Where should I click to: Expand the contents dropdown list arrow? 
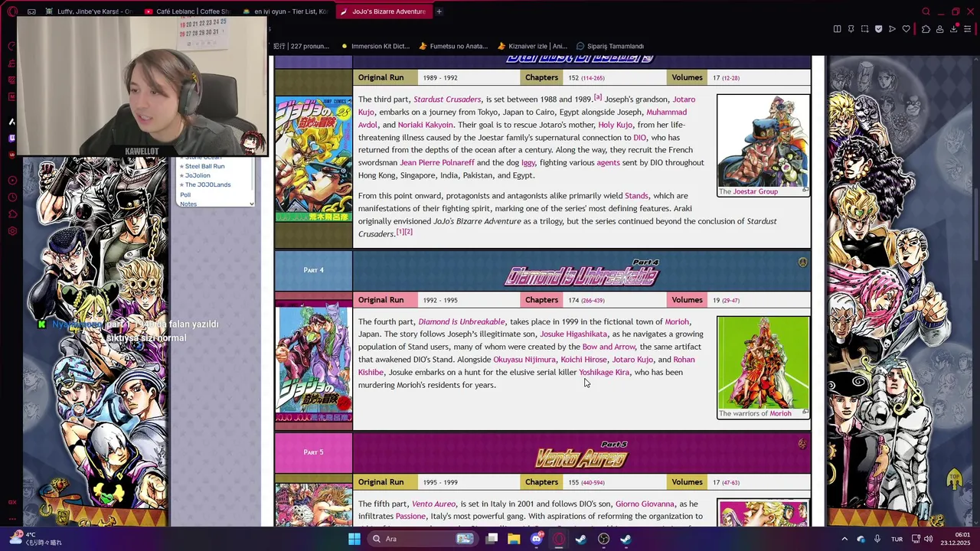(x=252, y=204)
